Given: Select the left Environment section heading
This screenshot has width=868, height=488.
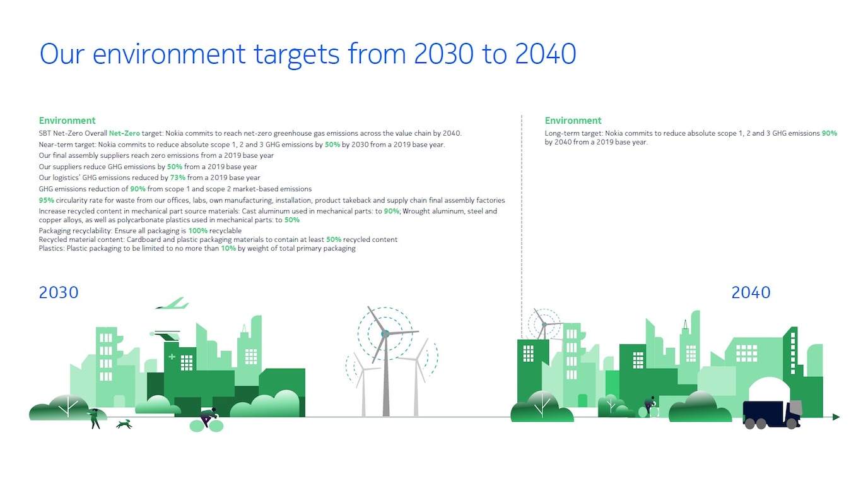Looking at the screenshot, I should (x=67, y=120).
